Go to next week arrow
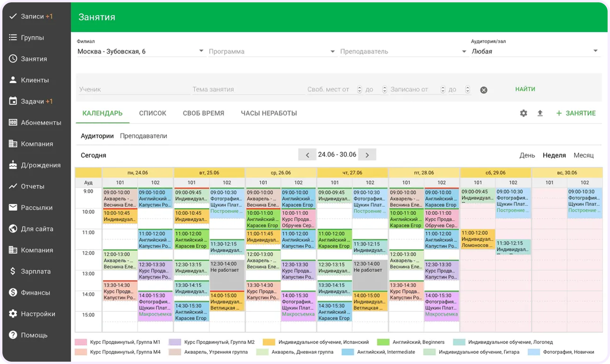 point(367,155)
